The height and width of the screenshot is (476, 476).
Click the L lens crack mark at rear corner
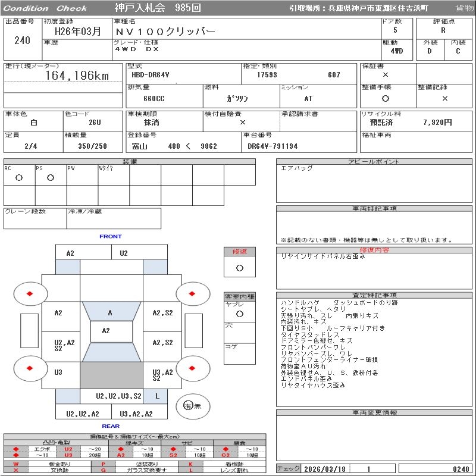pos(157,396)
